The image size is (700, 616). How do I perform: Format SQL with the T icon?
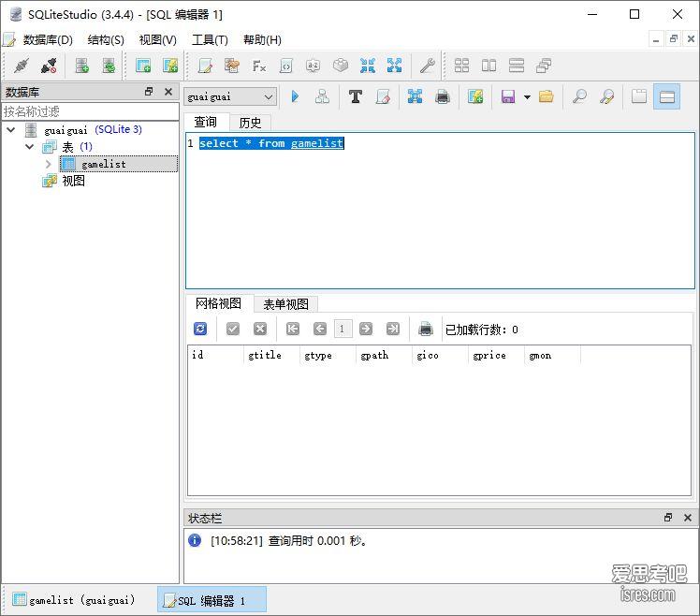(x=356, y=96)
